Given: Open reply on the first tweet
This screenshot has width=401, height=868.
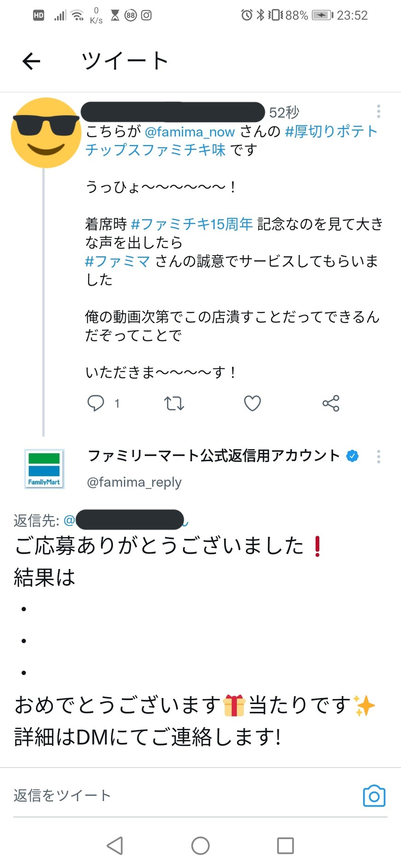Looking at the screenshot, I should pos(96,403).
